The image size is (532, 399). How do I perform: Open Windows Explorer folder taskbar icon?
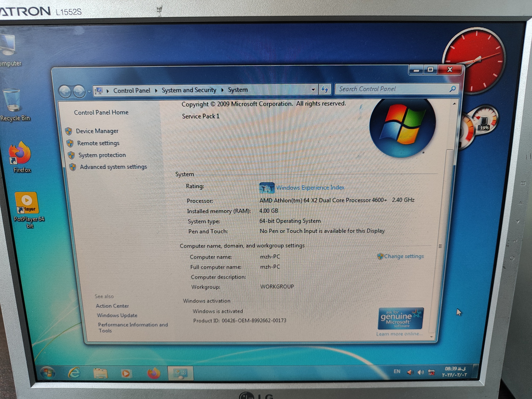[x=100, y=373]
